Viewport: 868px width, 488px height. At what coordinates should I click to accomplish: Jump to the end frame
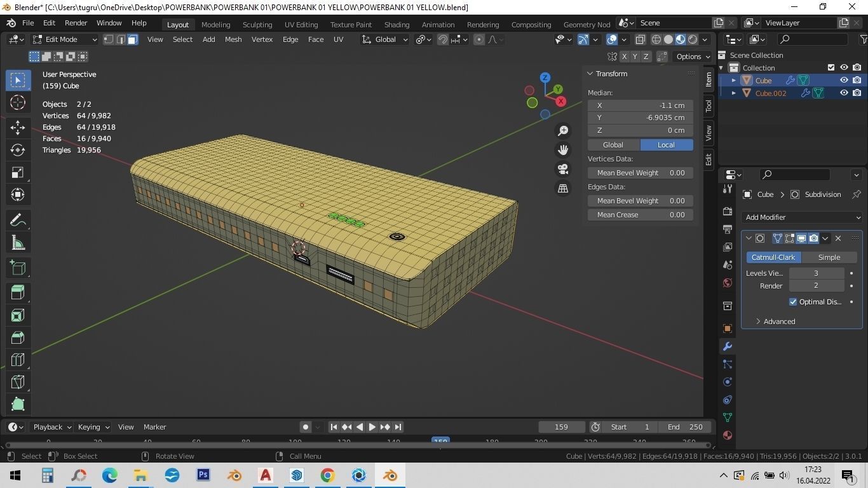tap(398, 427)
